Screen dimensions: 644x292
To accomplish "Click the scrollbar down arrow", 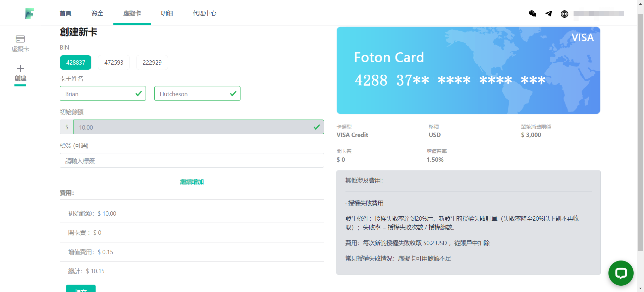I will tap(641, 288).
